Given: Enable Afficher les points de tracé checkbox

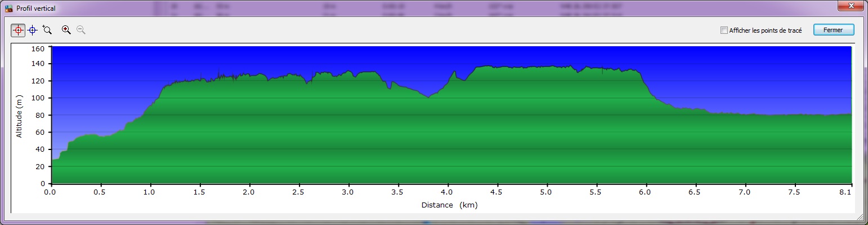Looking at the screenshot, I should click(x=724, y=30).
